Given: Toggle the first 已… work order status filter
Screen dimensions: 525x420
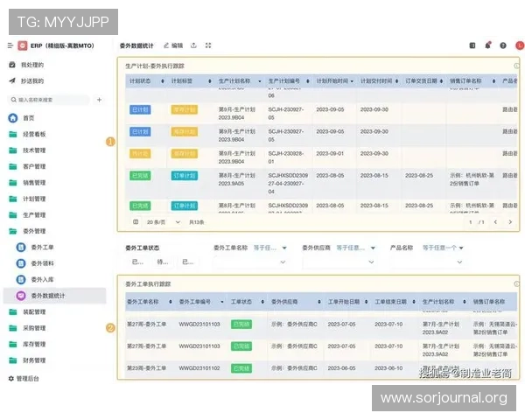Looking at the screenshot, I should pyautogui.click(x=137, y=262).
